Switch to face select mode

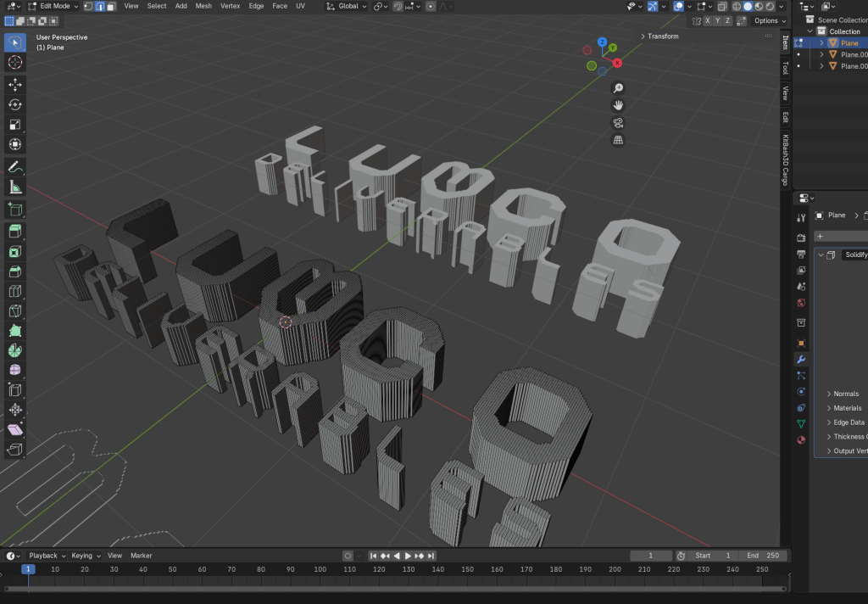[111, 6]
